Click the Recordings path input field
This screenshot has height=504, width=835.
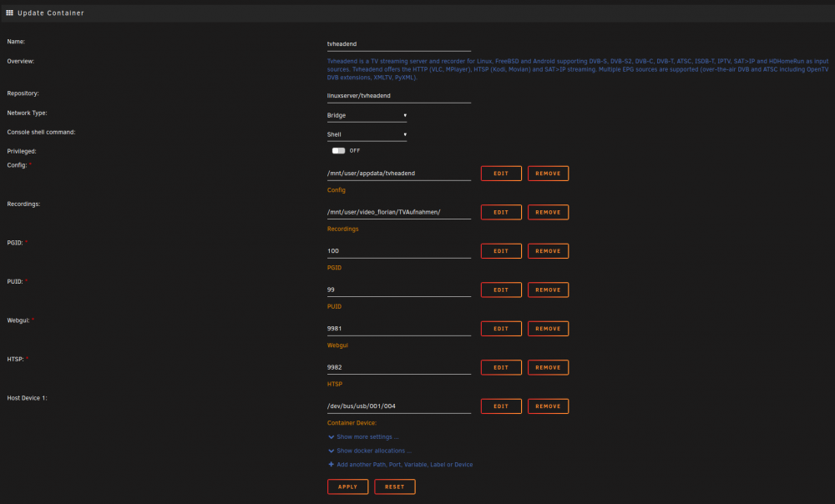click(399, 212)
